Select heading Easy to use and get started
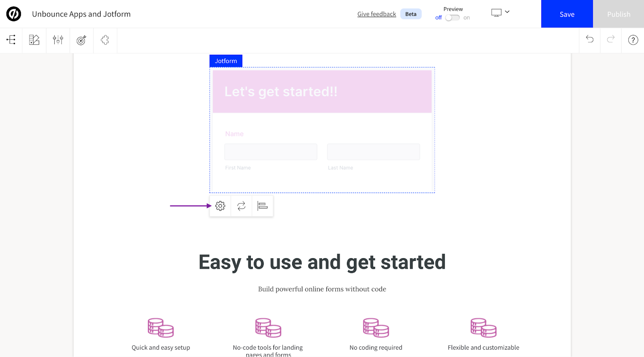 tap(322, 263)
